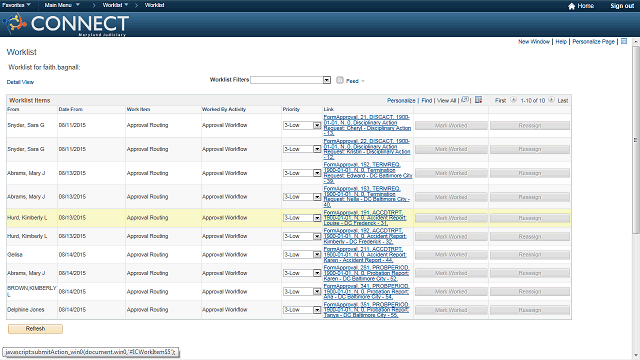640x360 pixels.
Task: Open the FormApproval 22 Disciplinary Action link
Action: coord(367,149)
